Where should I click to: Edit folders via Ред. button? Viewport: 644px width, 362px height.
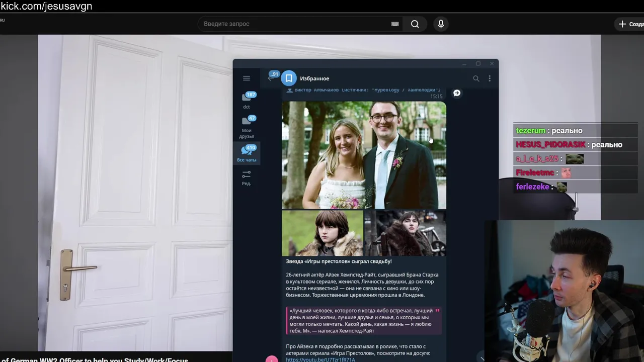coord(247,178)
